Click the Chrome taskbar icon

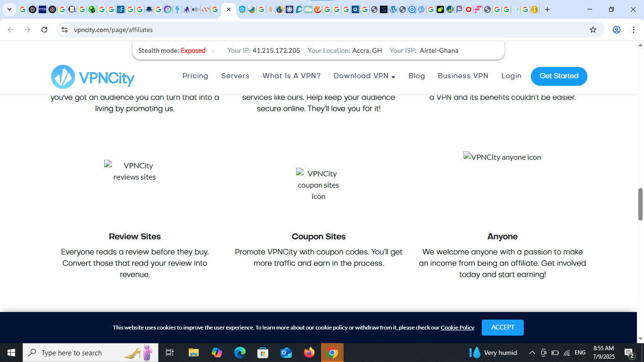pos(332,353)
